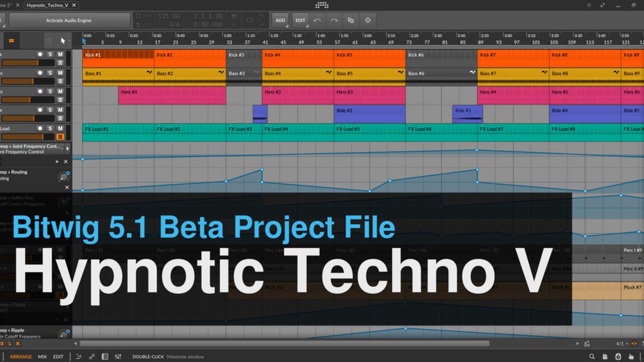Image resolution: width=644 pixels, height=362 pixels.
Task: Undo using the curved left arrow
Action: (317, 21)
